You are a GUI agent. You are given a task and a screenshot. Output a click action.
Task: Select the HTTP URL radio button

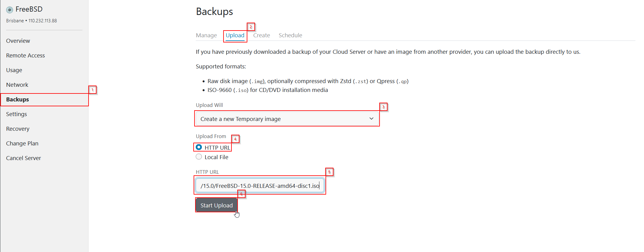[x=199, y=147]
